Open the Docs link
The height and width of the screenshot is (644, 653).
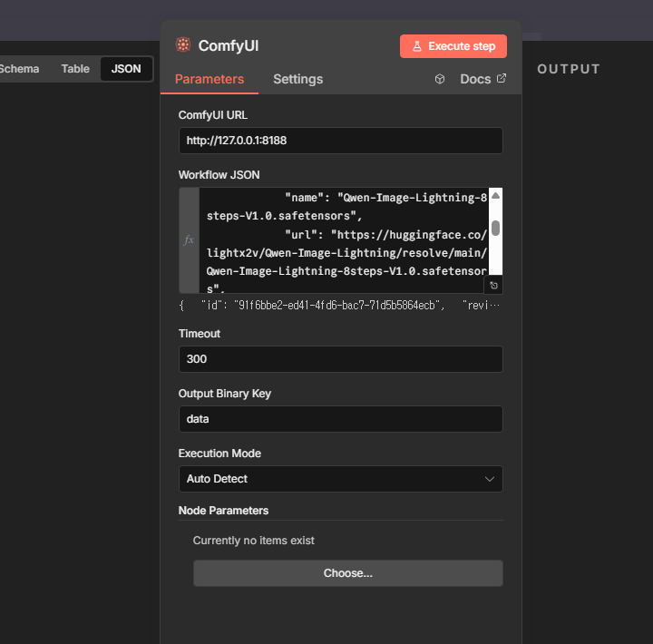coord(475,79)
